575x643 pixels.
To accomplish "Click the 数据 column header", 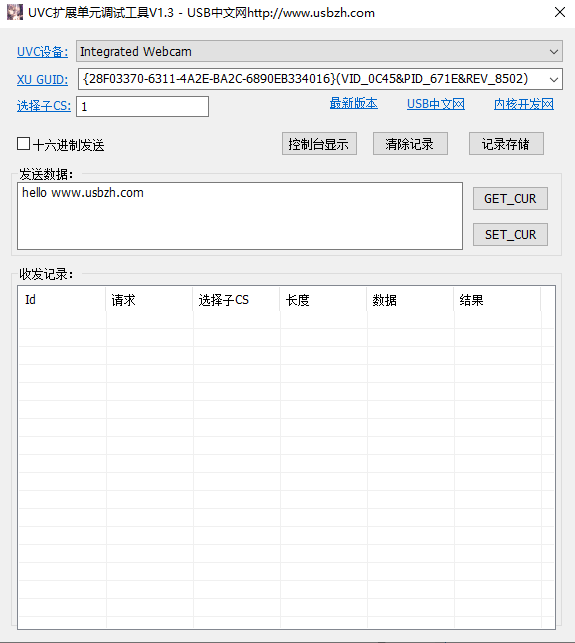I will tap(410, 300).
